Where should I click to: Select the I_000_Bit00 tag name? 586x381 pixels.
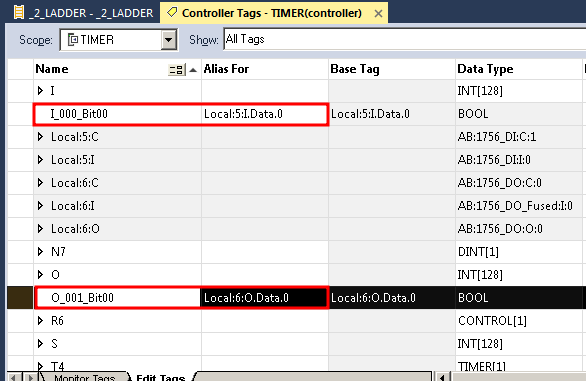(x=79, y=114)
